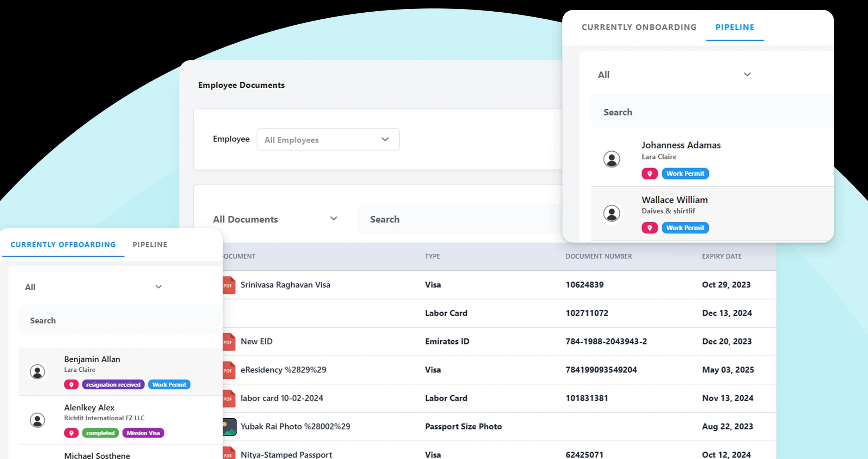Screen dimensions: 868x459
Task: Click Nitya-Stamped Passport document name
Action: click(x=286, y=454)
